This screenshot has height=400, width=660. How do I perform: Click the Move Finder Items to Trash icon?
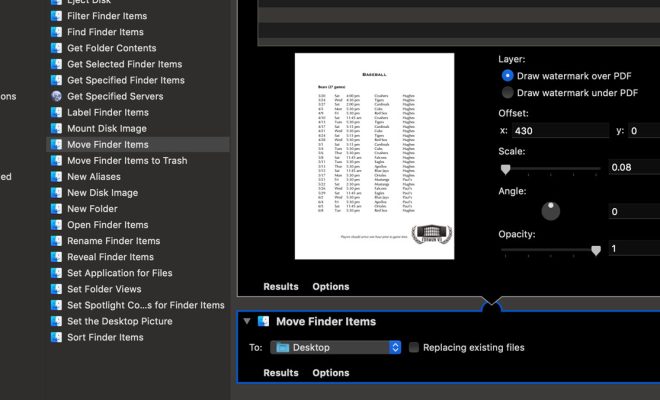[x=56, y=160]
